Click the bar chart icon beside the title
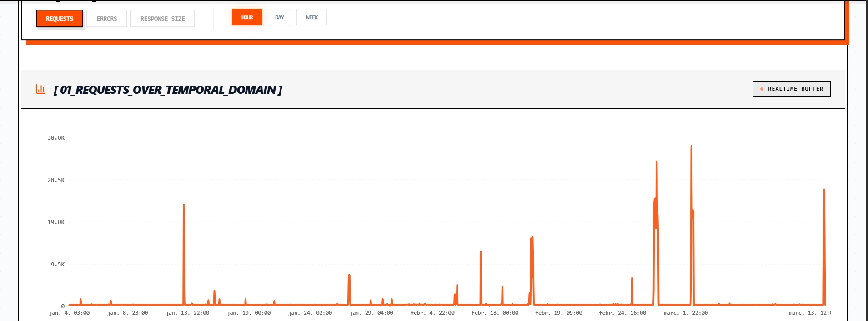Screen dimensions: 868x321 click(x=40, y=89)
